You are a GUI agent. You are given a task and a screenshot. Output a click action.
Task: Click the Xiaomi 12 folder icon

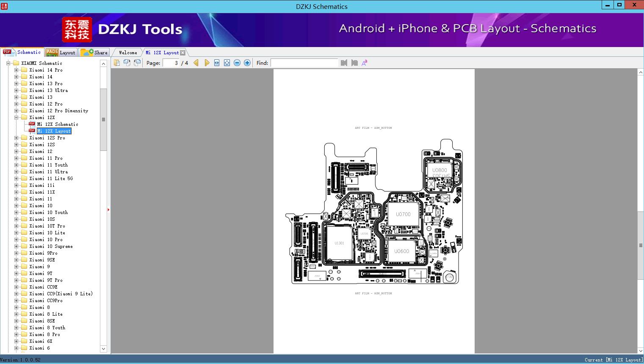coord(24,151)
